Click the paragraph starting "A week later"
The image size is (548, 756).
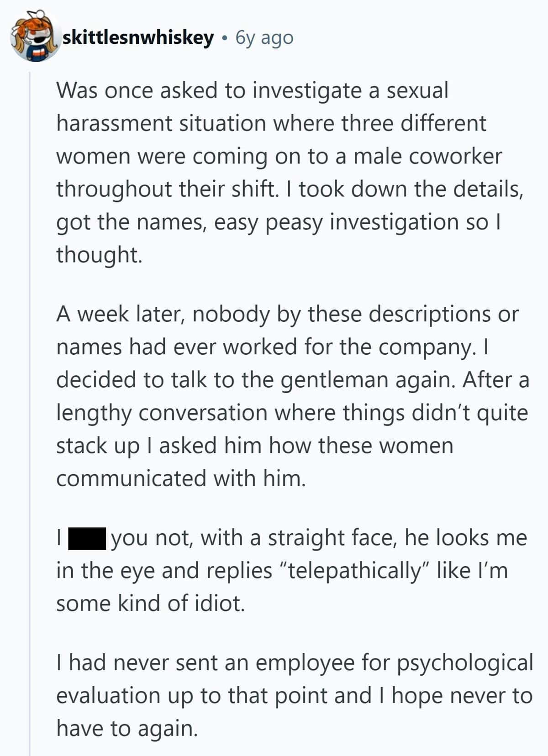pyautogui.click(x=292, y=396)
